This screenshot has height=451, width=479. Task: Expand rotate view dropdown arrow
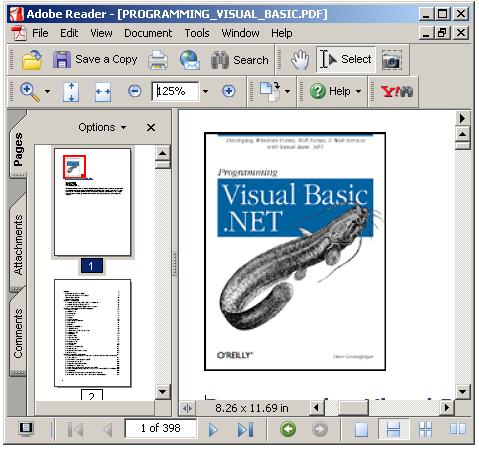287,91
